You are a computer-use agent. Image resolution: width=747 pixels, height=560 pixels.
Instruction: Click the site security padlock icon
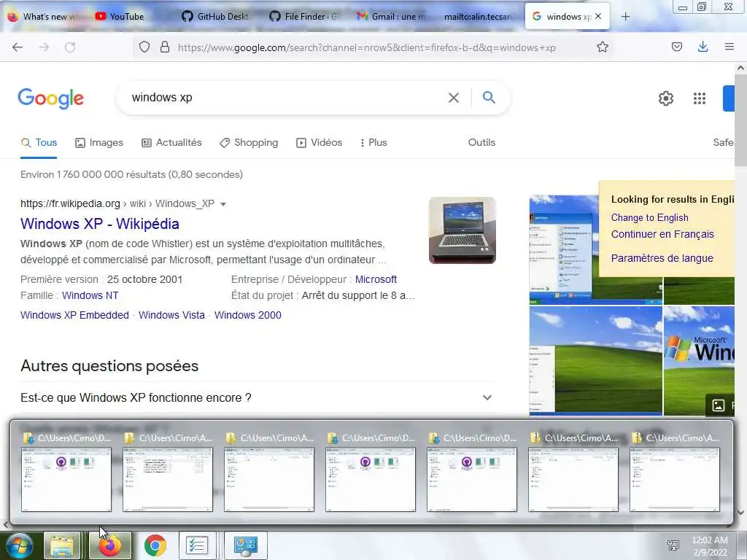point(165,47)
